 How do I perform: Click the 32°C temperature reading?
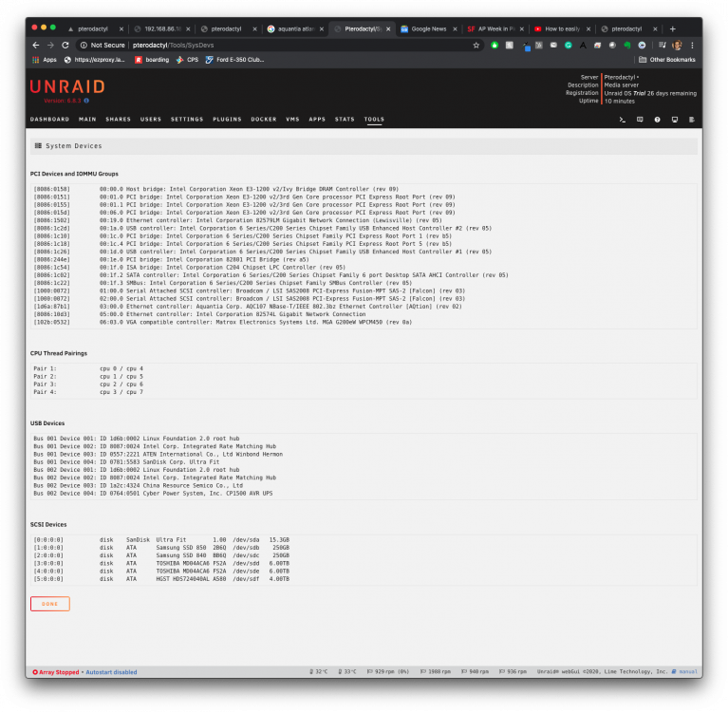click(319, 671)
